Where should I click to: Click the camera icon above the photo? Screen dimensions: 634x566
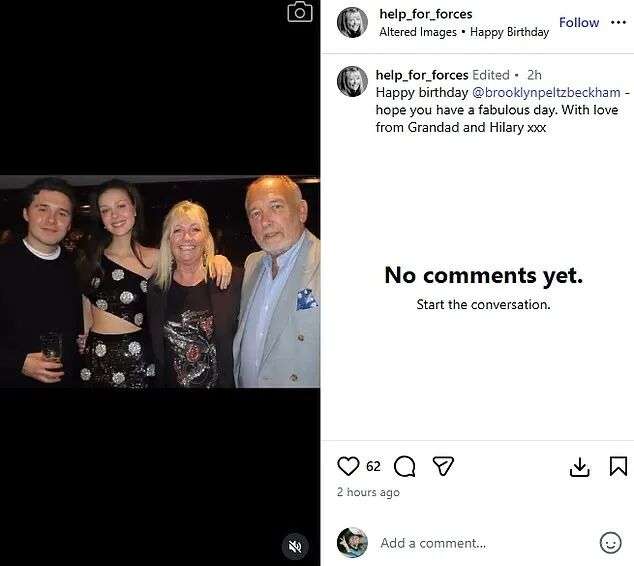(299, 12)
